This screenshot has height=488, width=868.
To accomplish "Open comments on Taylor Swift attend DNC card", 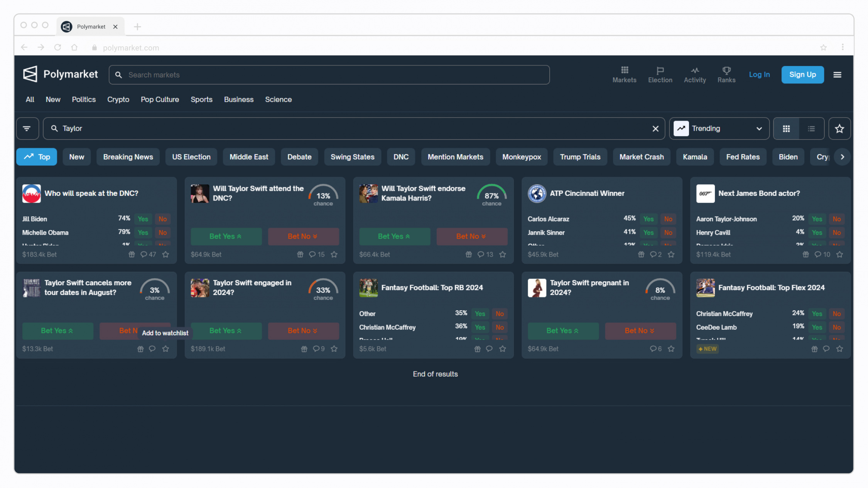I will [316, 254].
